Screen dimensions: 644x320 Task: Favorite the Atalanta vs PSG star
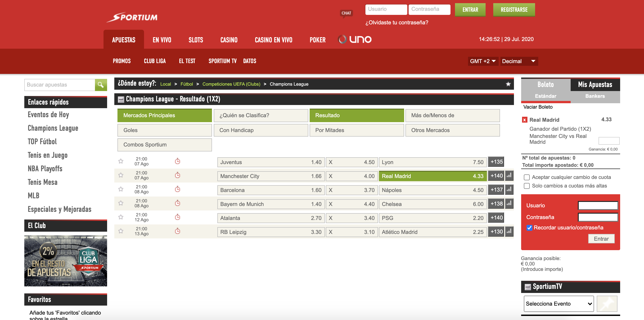(x=121, y=217)
